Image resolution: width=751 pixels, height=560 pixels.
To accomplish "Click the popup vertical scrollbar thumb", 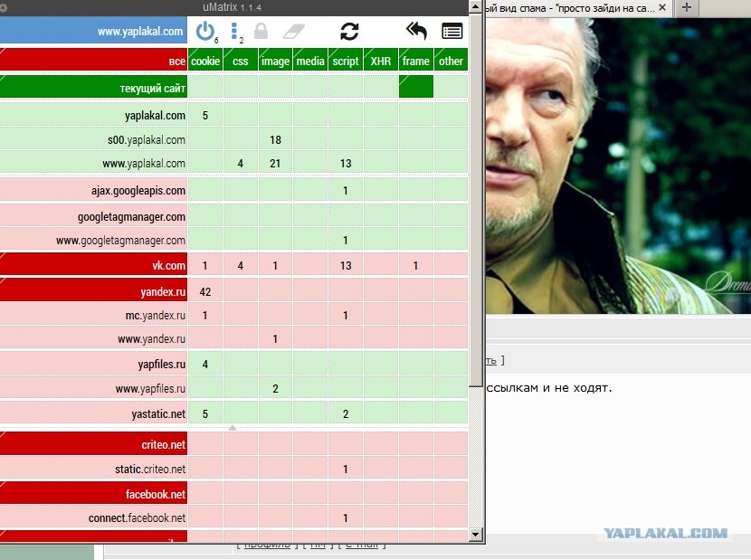I will click(475, 199).
